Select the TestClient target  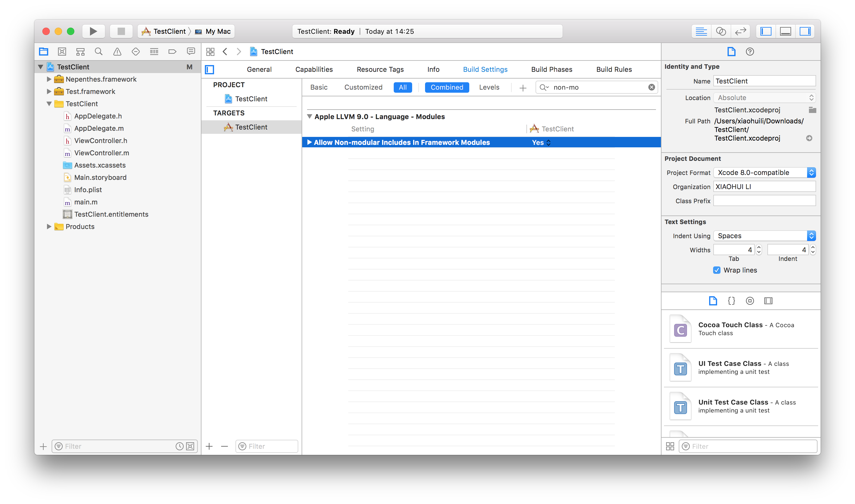[x=251, y=127]
